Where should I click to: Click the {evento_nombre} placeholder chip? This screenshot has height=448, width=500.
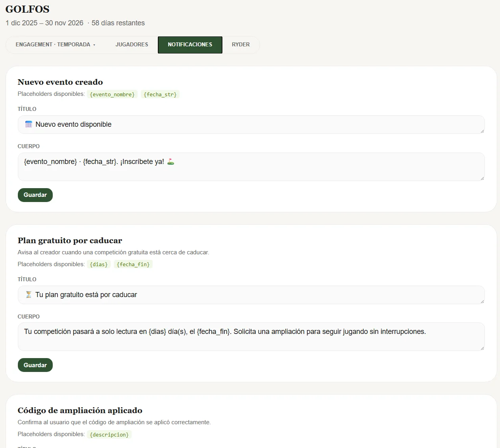pos(112,94)
